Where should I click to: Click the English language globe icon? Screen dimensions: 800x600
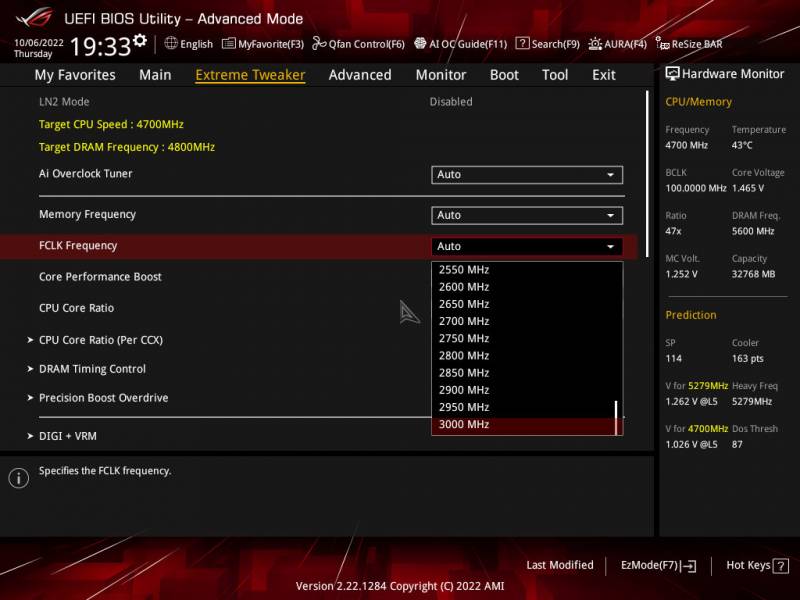(171, 43)
